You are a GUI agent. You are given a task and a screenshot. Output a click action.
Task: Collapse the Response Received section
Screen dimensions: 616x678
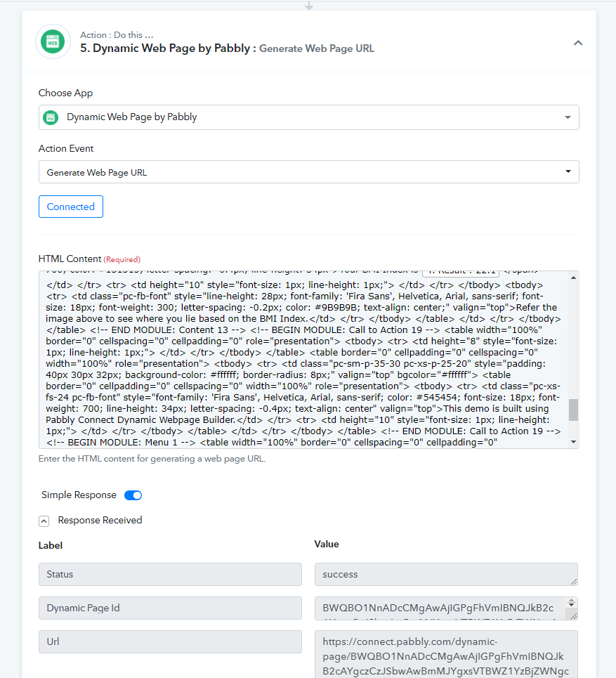pyautogui.click(x=44, y=521)
